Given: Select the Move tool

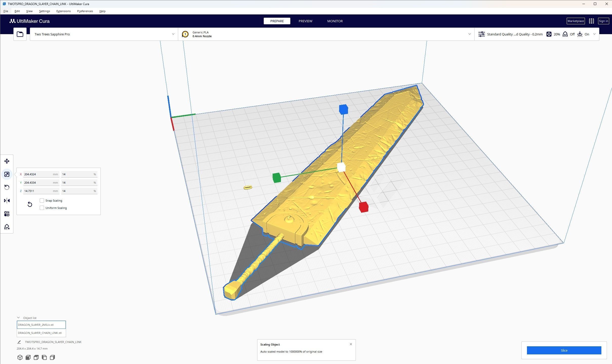Looking at the screenshot, I should tap(7, 161).
